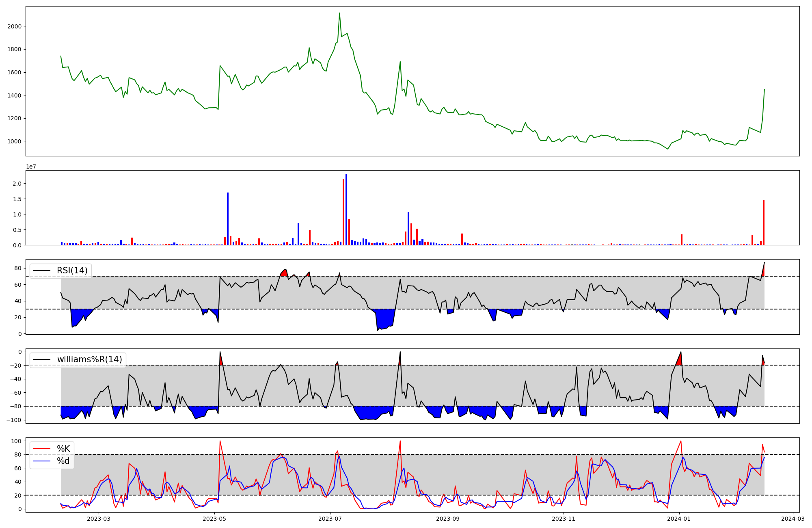Click the tallest blue volume bar
The image size is (812, 528).
click(x=346, y=209)
